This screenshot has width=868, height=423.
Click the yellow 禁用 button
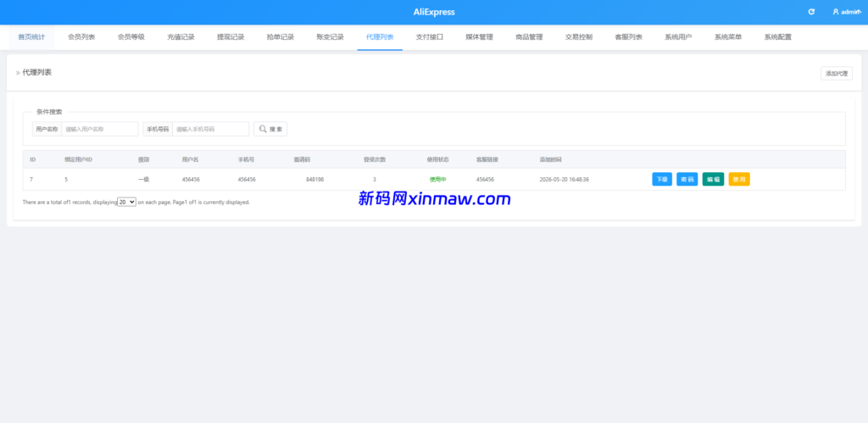[x=739, y=180]
